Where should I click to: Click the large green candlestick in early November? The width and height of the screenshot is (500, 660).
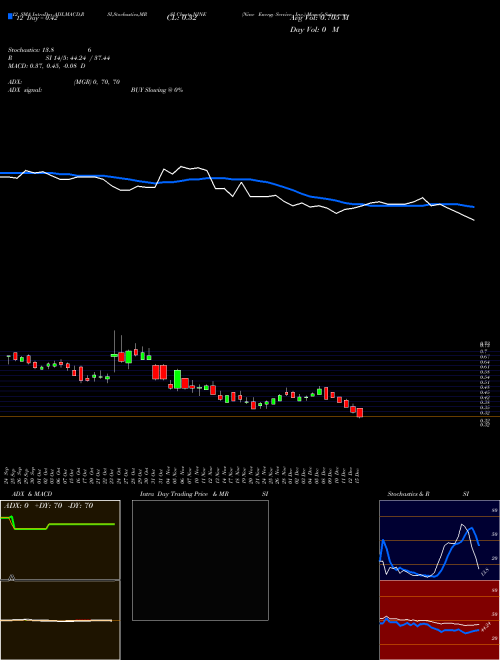[x=178, y=379]
